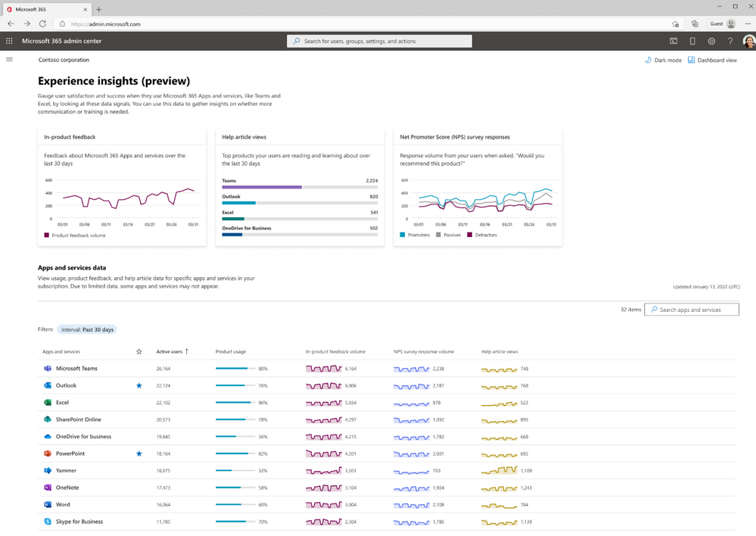Sort by the favorites star column header
Image resolution: width=756 pixels, height=536 pixels.
pyautogui.click(x=138, y=352)
